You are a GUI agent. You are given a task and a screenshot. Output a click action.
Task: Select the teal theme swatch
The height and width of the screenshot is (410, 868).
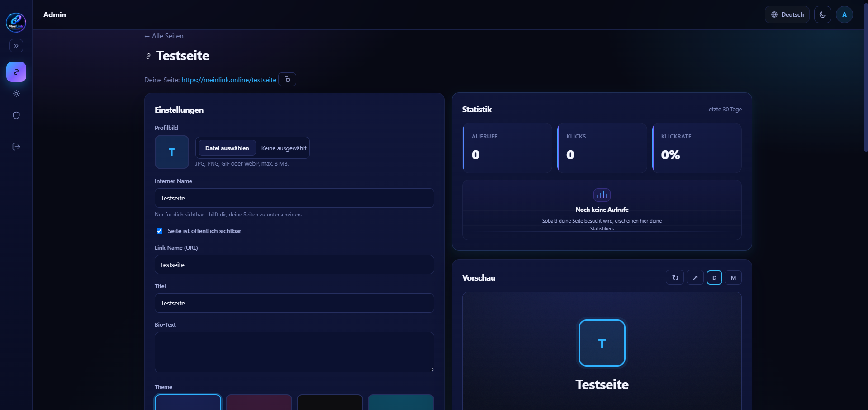tap(401, 402)
